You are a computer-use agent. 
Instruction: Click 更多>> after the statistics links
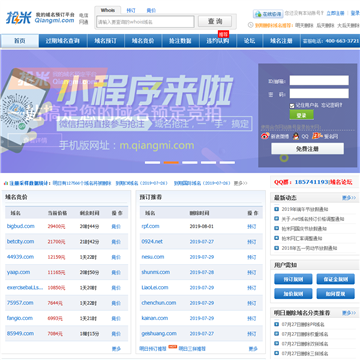[240, 183]
